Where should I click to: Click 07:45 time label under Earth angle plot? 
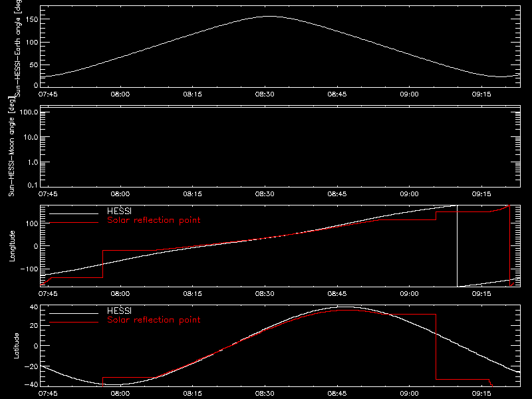point(48,94)
